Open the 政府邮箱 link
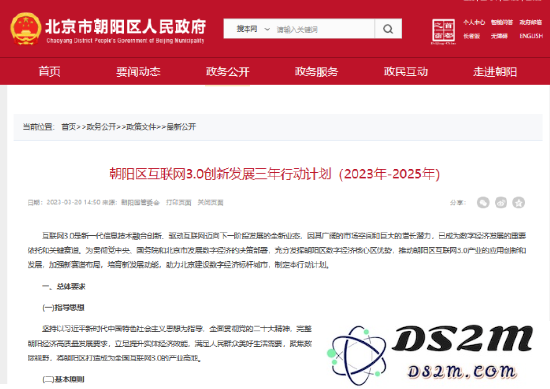 tap(531, 22)
